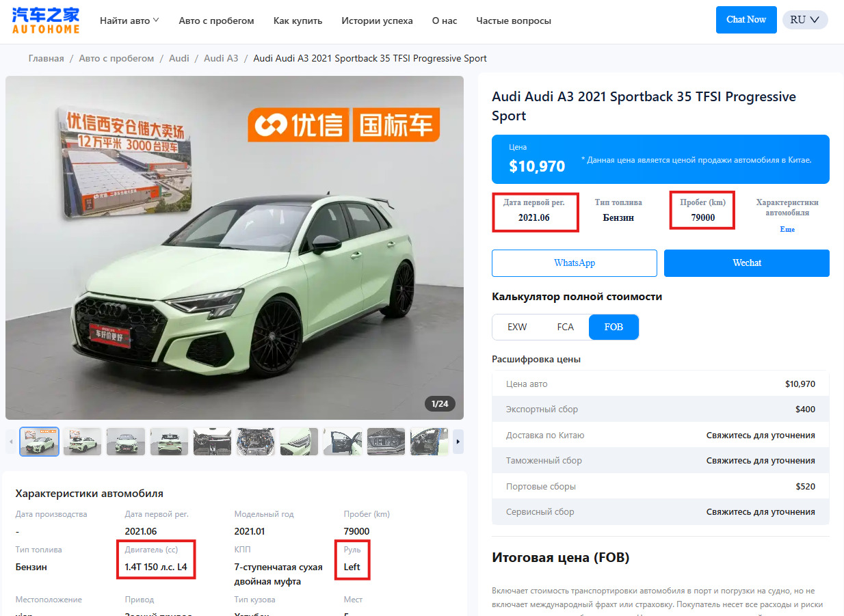This screenshot has width=844, height=616.
Task: Select the FCA calculator tab
Action: pos(565,327)
